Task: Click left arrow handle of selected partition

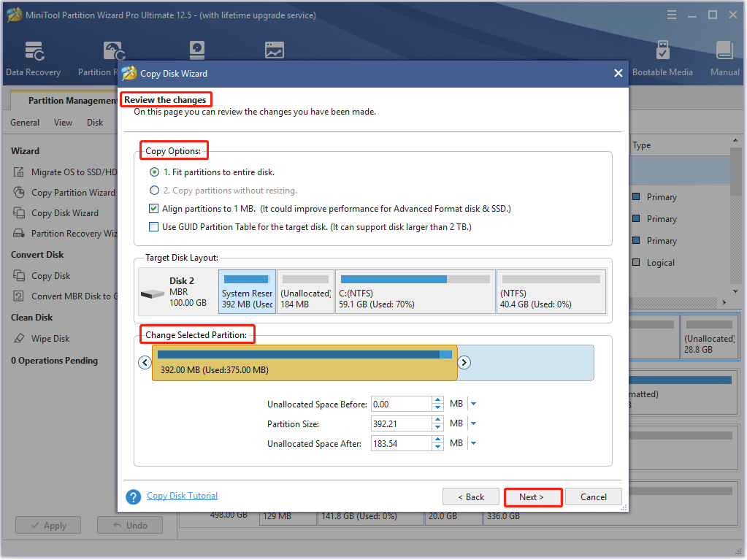Action: pyautogui.click(x=145, y=363)
